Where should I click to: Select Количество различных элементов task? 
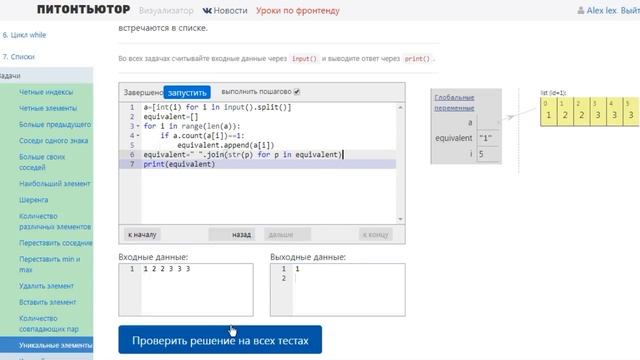55,221
